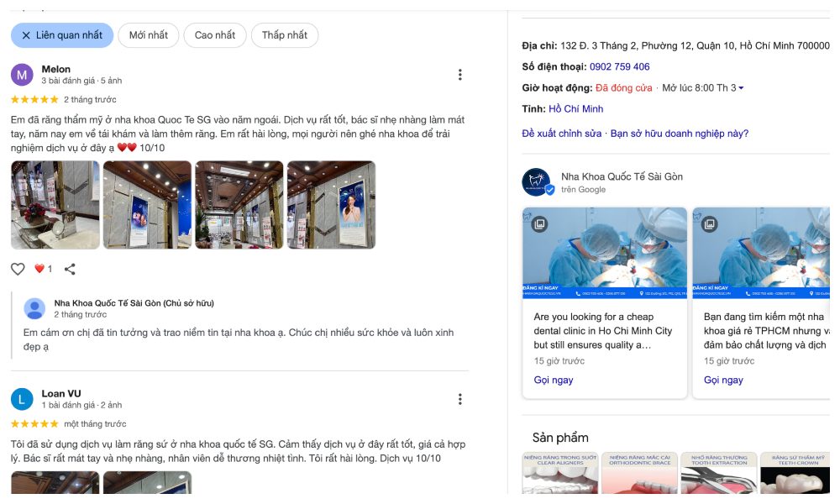Image resolution: width=840 pixels, height=504 pixels.
Task: Click the Sản phẩm section heading
Action: 560,438
